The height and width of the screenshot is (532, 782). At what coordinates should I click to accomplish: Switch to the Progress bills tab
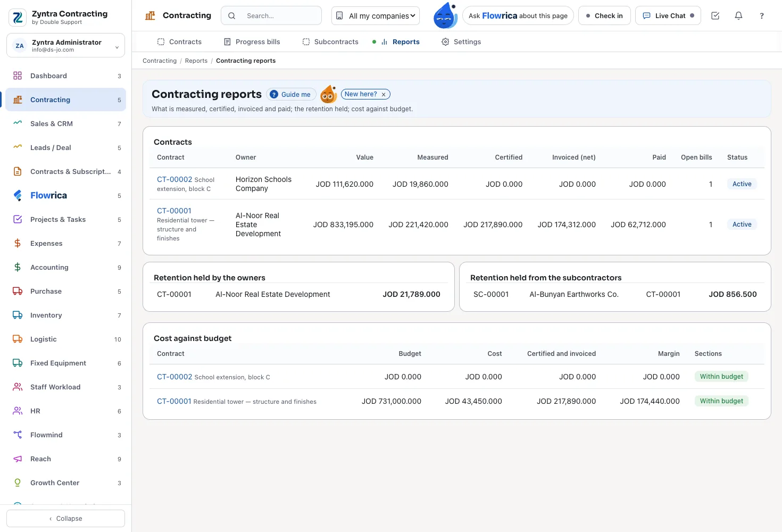pyautogui.click(x=252, y=41)
